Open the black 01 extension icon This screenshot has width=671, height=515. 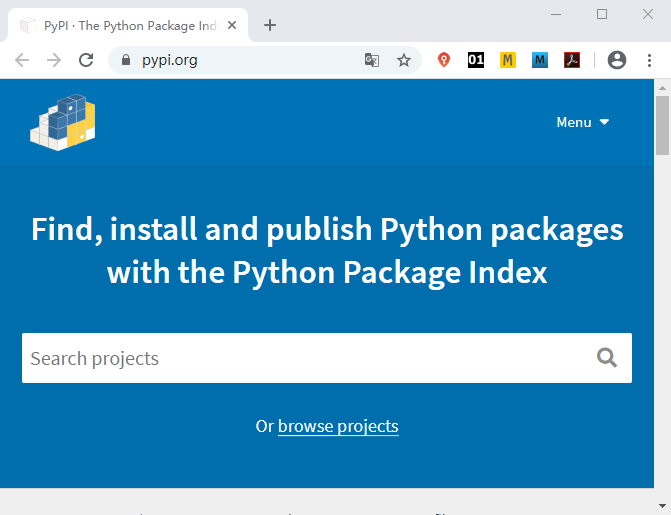coord(476,60)
